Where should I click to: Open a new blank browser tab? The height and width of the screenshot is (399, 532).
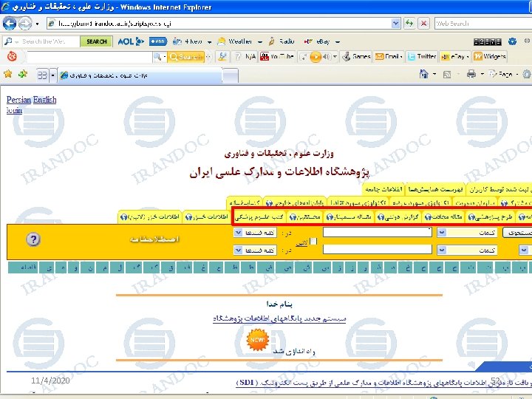point(231,75)
